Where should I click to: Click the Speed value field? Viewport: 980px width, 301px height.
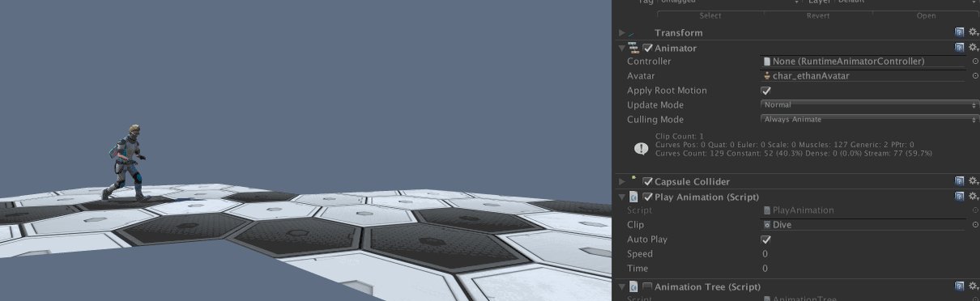(x=870, y=254)
